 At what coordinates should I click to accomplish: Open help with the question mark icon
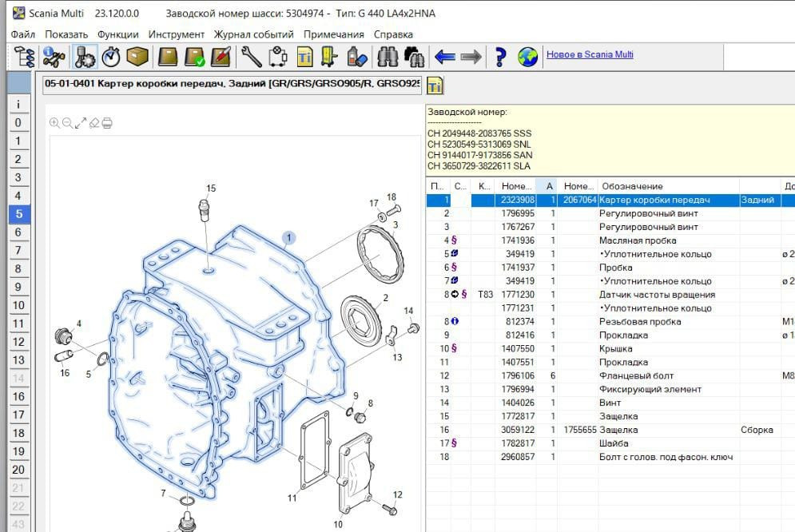pos(500,57)
